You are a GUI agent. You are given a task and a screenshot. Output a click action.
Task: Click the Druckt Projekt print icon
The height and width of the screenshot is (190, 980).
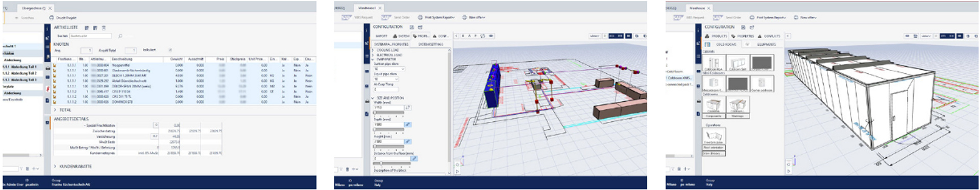51,18
